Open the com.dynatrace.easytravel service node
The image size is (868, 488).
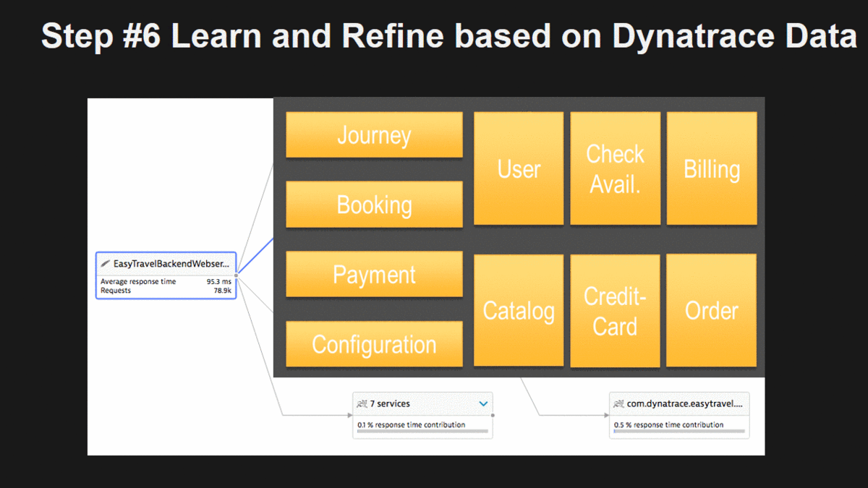click(x=684, y=404)
